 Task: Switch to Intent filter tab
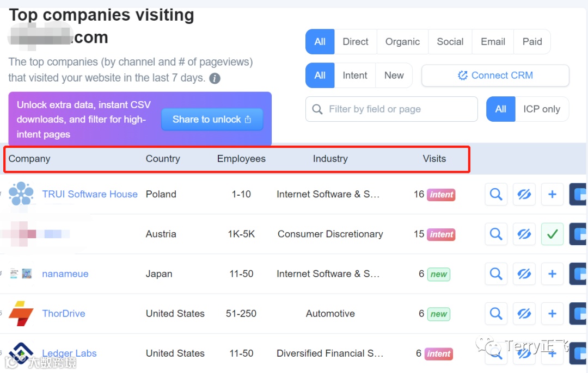(x=355, y=75)
